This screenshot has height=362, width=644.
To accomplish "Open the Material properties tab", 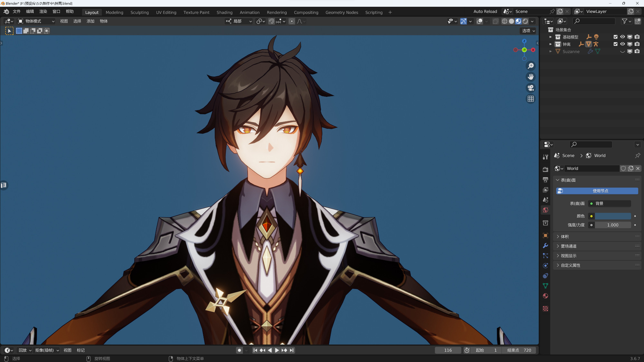I will [545, 296].
